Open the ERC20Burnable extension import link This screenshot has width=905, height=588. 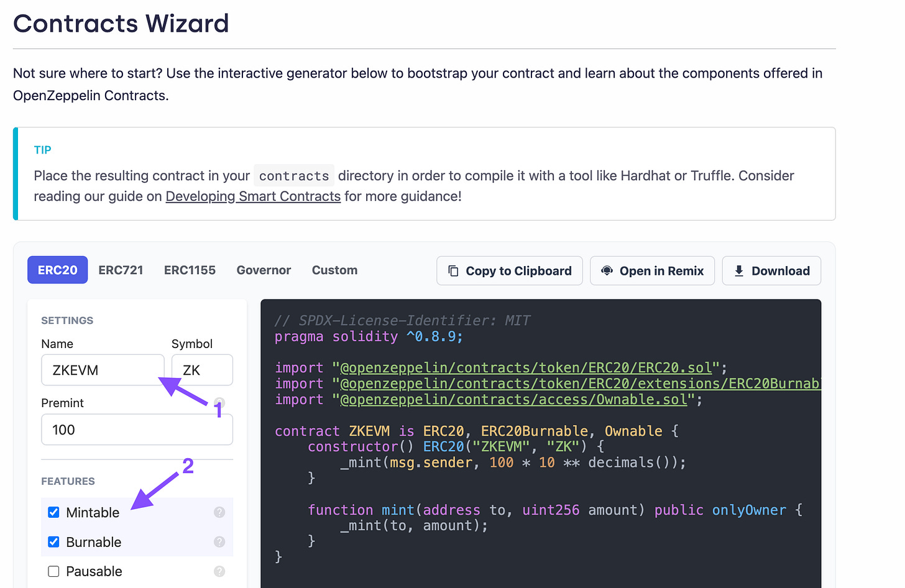click(x=581, y=384)
